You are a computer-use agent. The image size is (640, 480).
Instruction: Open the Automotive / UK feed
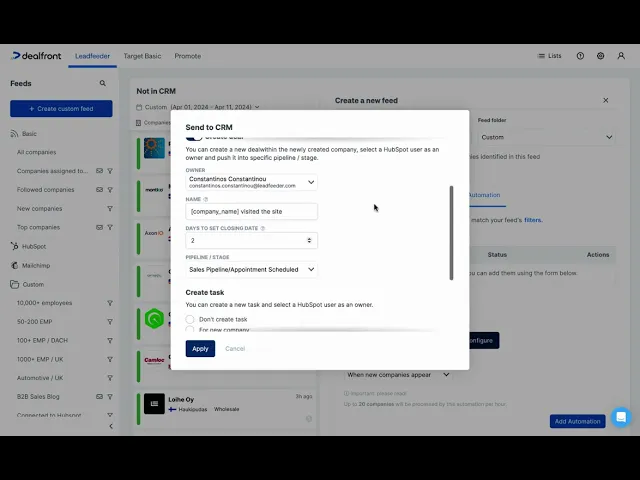tap(40, 378)
